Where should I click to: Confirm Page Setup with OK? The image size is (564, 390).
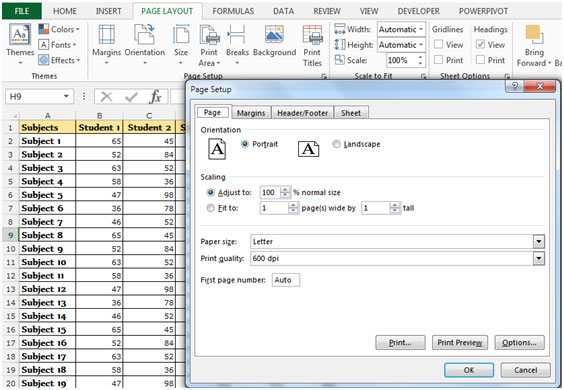(469, 370)
